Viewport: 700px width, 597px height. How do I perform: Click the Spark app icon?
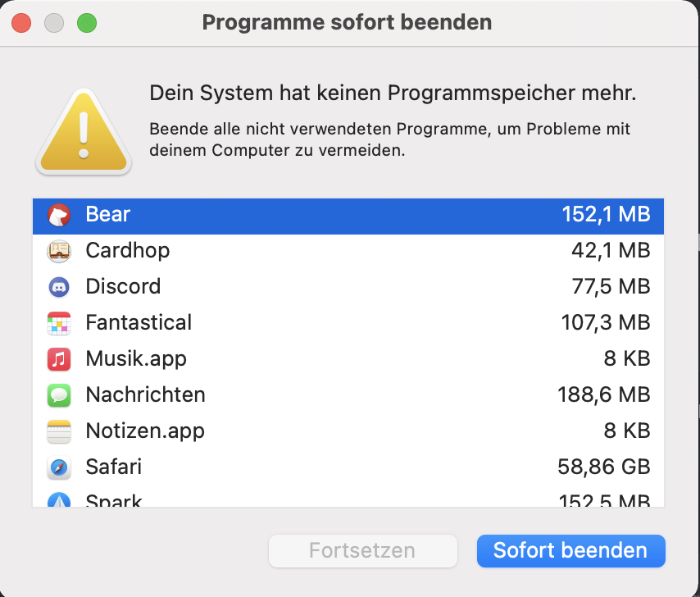click(59, 500)
